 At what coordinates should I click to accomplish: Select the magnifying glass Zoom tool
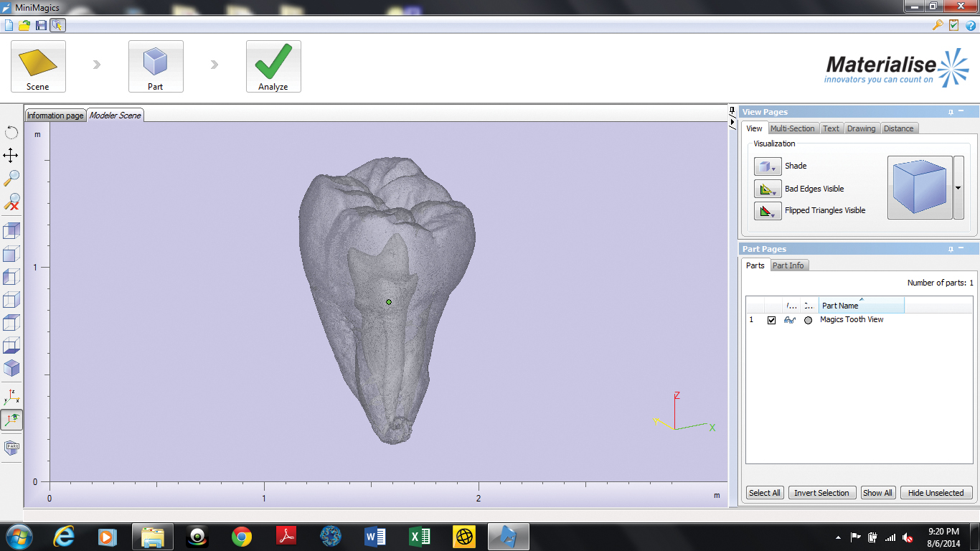(11, 178)
